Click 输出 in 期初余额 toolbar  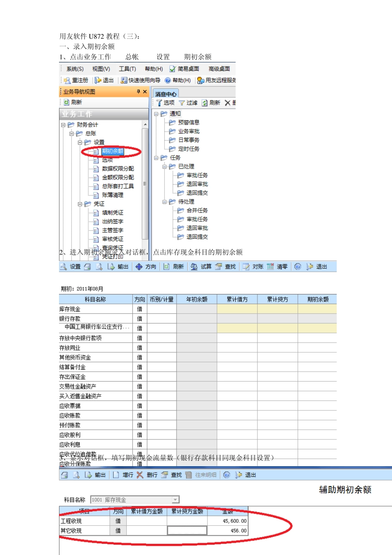point(118,267)
